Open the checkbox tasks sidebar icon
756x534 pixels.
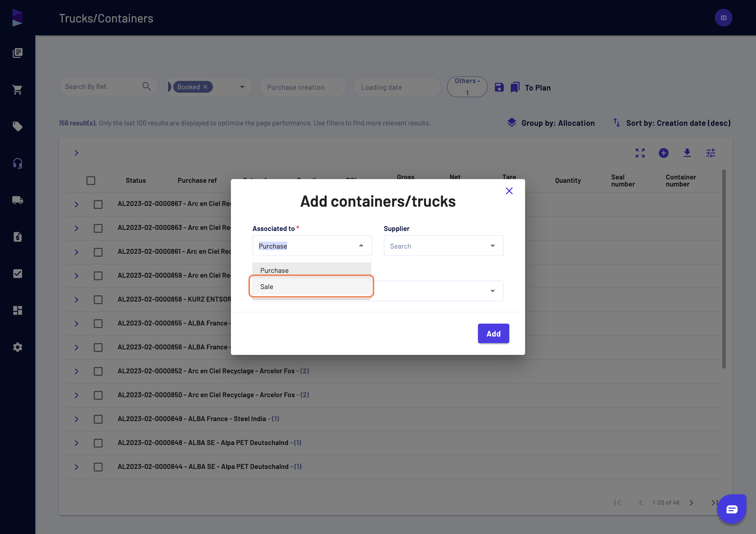tap(17, 274)
